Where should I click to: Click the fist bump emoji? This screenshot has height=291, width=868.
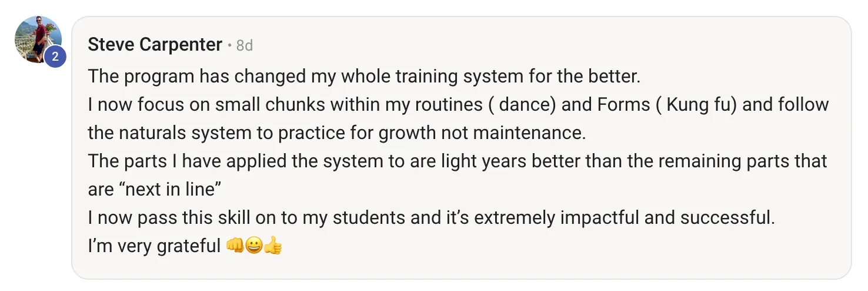[x=235, y=246]
